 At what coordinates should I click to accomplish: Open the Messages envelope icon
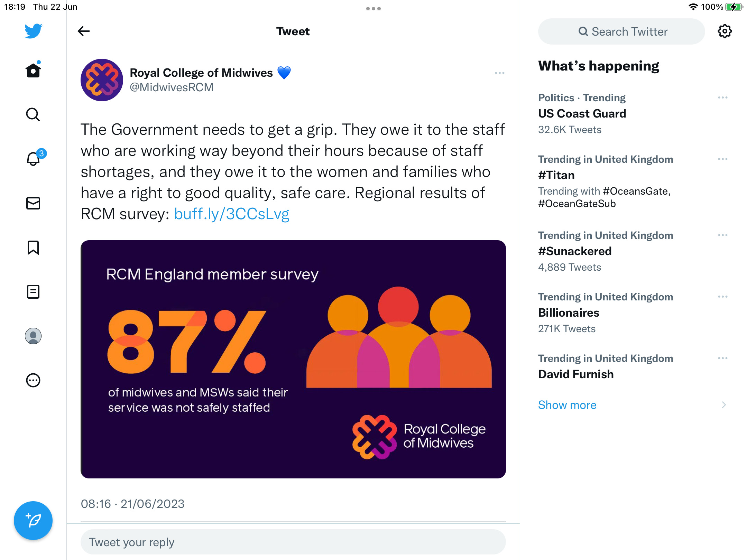(x=33, y=203)
